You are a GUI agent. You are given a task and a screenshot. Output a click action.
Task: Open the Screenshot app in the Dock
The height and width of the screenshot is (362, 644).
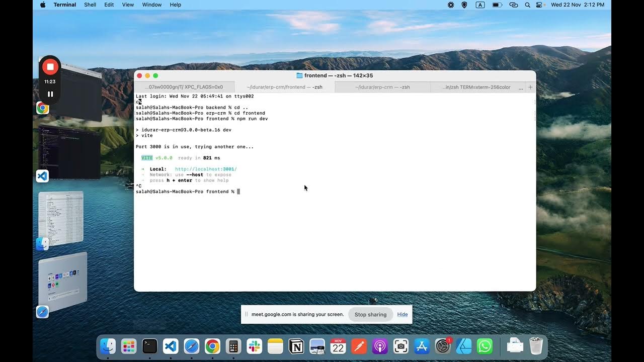click(401, 346)
